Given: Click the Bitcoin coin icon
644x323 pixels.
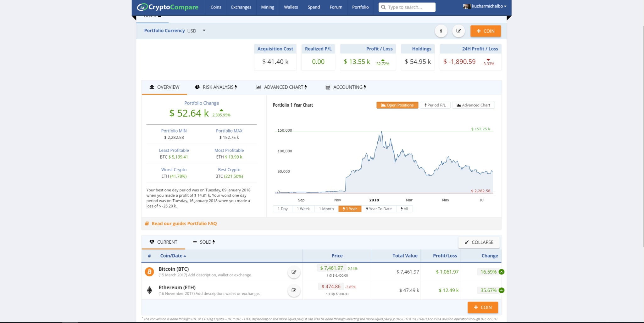Looking at the screenshot, I should 149,272.
